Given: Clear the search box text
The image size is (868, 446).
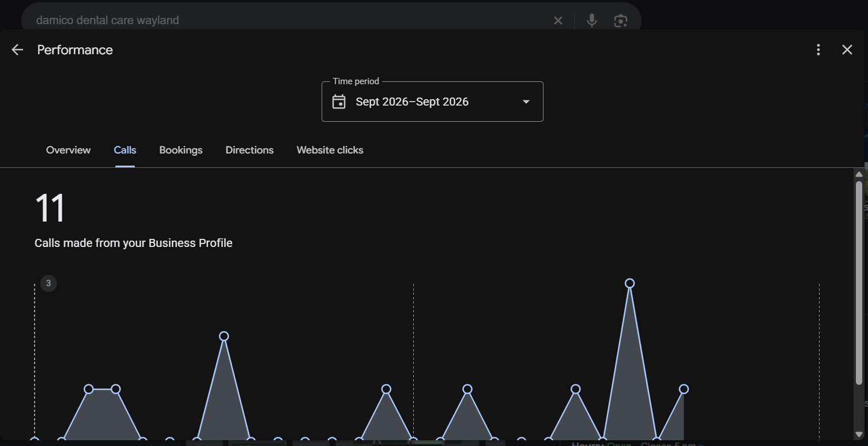Looking at the screenshot, I should (x=558, y=21).
